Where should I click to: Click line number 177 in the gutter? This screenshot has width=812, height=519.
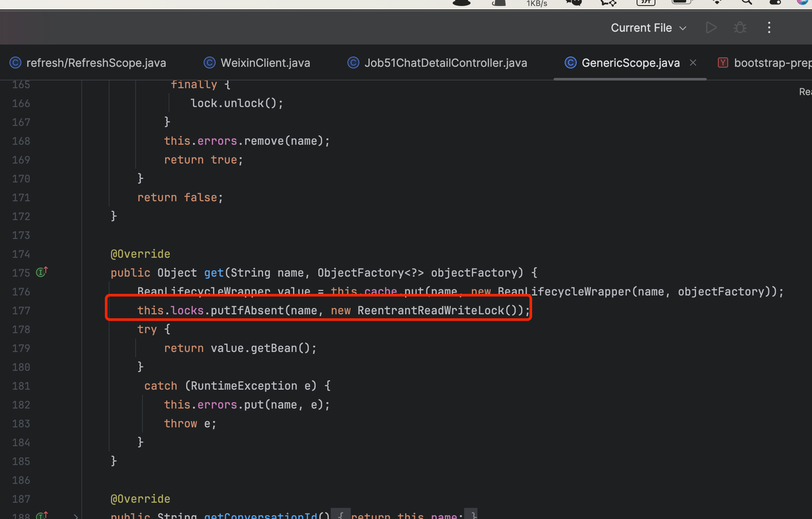tap(21, 310)
